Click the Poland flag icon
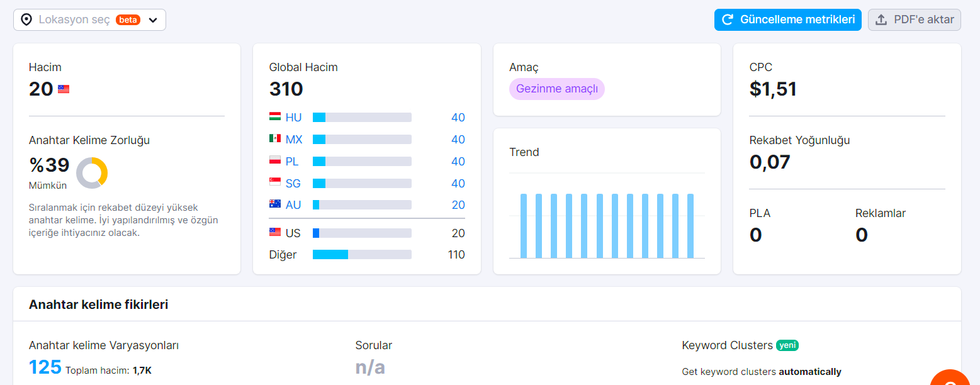This screenshot has width=980, height=385. [x=275, y=161]
